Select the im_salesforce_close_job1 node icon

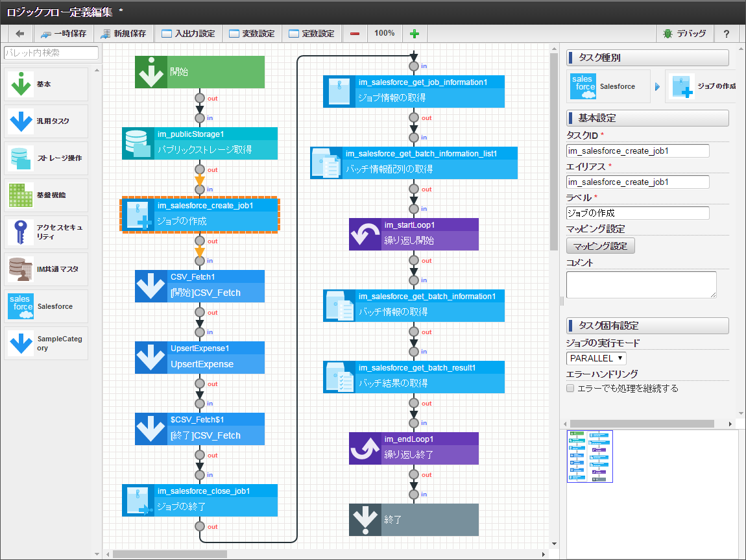(138, 500)
